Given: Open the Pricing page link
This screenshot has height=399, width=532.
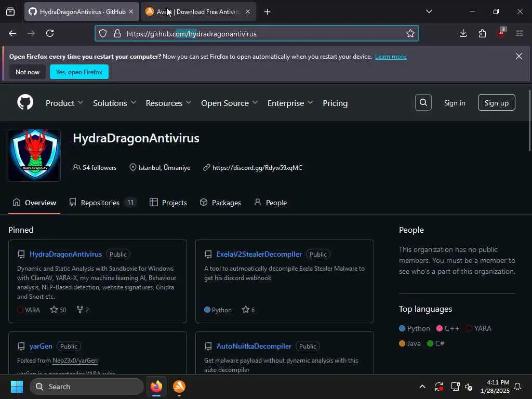Looking at the screenshot, I should pos(335,103).
